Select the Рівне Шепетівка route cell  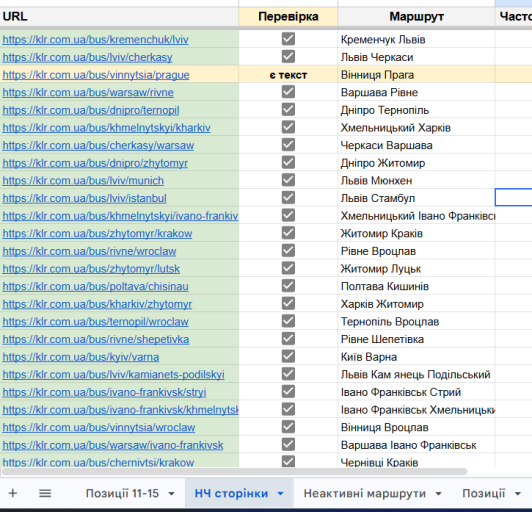click(x=416, y=339)
